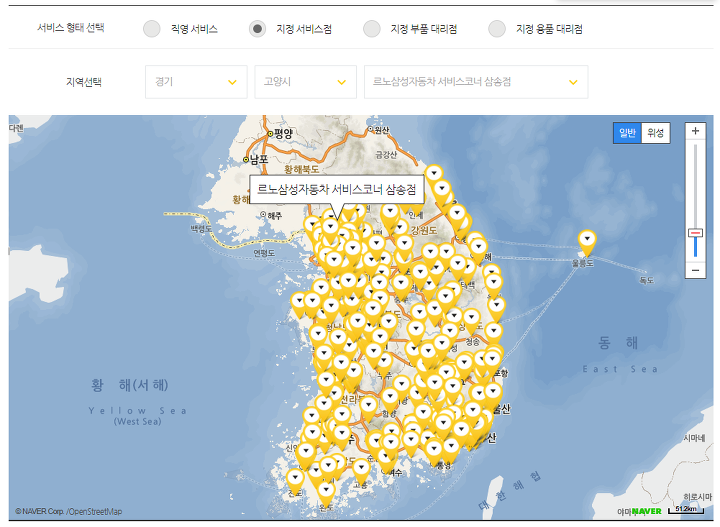Click the marker near 고흥
Viewport: 720px width, 527px height.
(361, 471)
